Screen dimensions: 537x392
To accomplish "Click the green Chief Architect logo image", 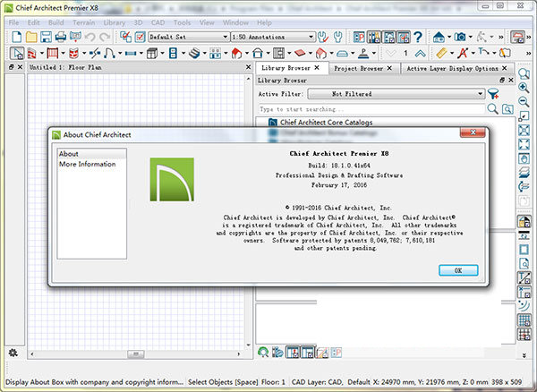I will tap(172, 179).
